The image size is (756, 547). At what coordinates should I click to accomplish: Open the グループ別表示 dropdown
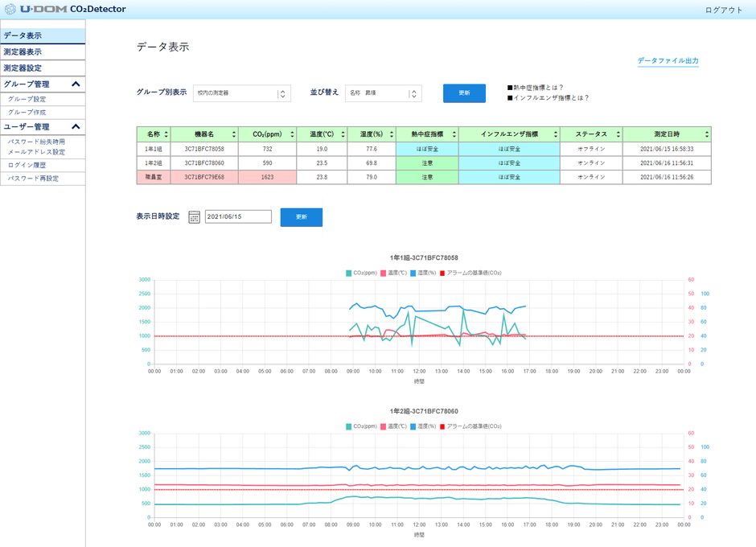click(241, 93)
